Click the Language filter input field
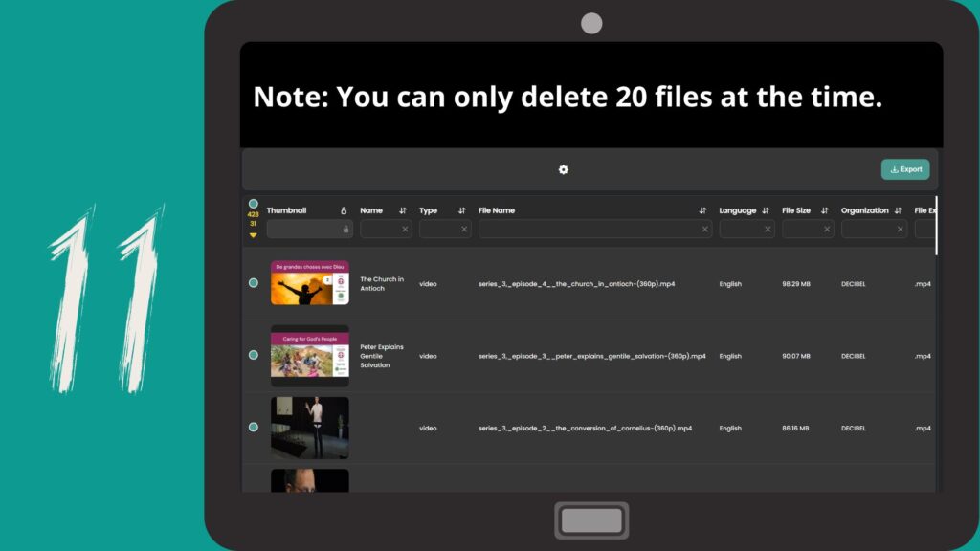 point(741,230)
